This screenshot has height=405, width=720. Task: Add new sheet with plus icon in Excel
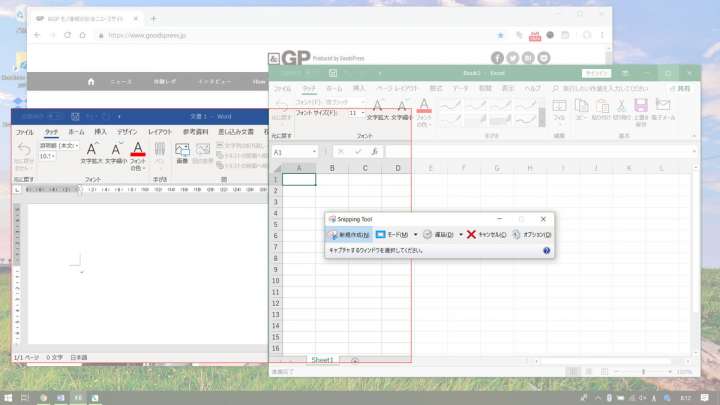coord(355,361)
